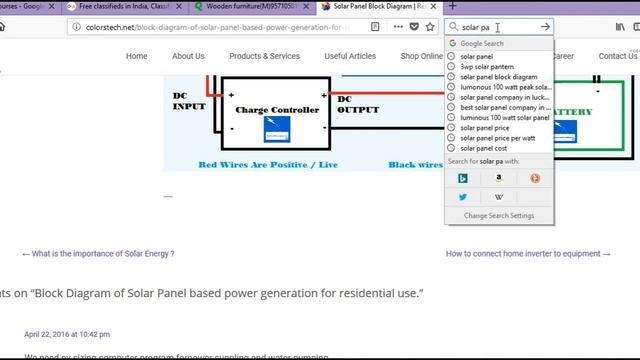Image resolution: width=640 pixels, height=360 pixels.
Task: Click in the 'solar pa' search field
Action: click(499, 27)
